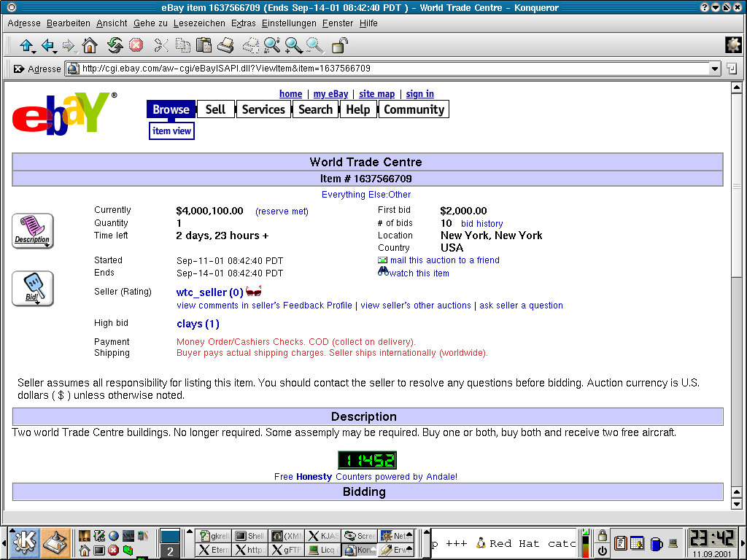Click the green page hit counter
Viewport: 747px width, 560px height.
pyautogui.click(x=367, y=460)
